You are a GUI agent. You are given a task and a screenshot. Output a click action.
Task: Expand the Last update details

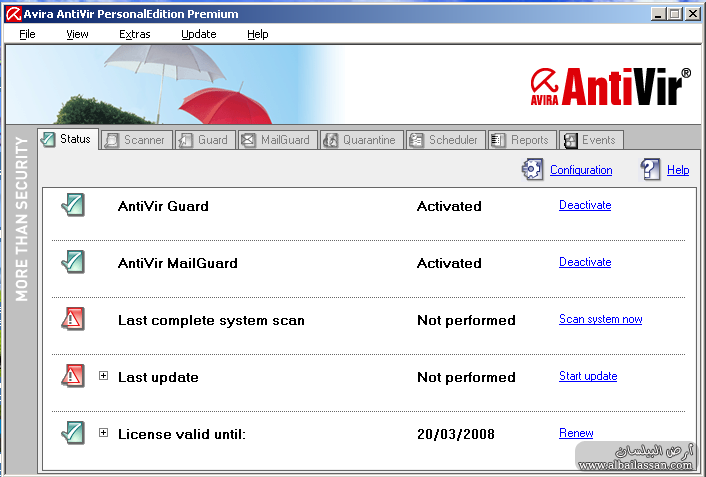[x=104, y=376]
